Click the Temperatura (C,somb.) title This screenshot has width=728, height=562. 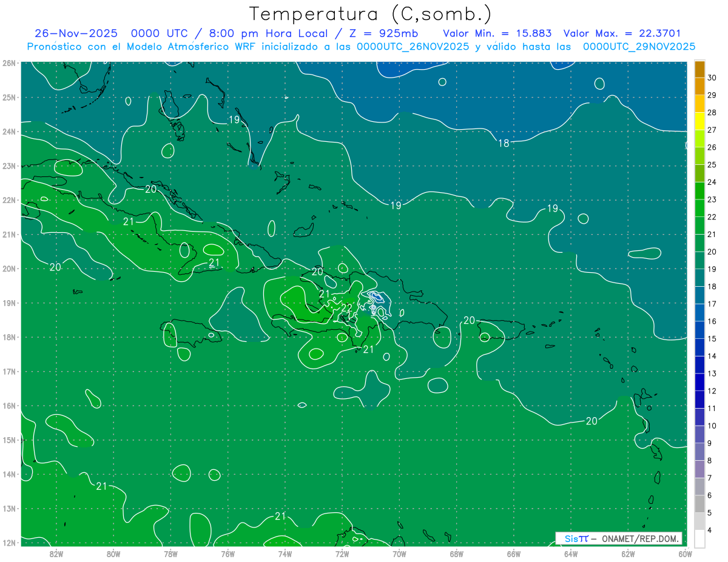click(x=370, y=13)
